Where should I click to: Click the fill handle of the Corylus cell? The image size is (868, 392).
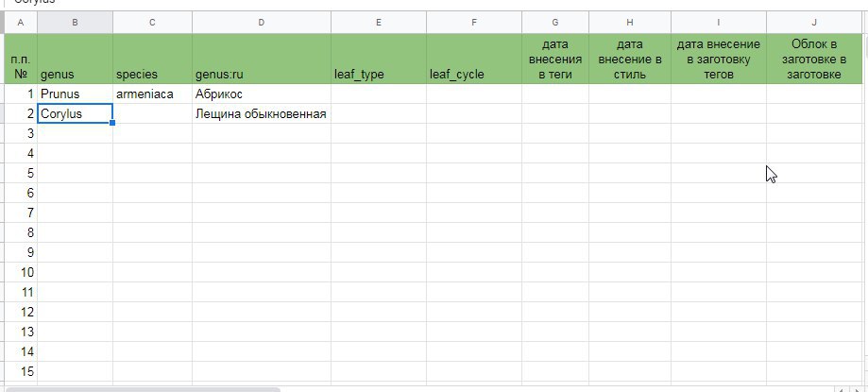coord(112,123)
